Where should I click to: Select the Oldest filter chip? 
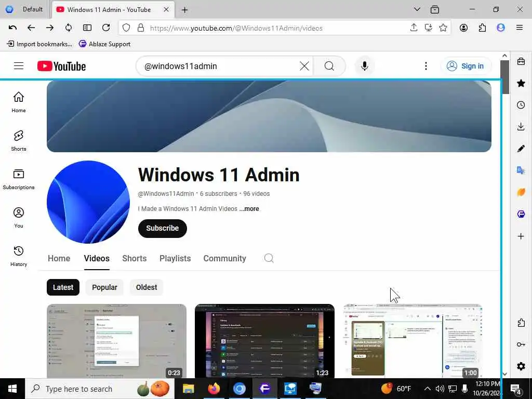[147, 287]
